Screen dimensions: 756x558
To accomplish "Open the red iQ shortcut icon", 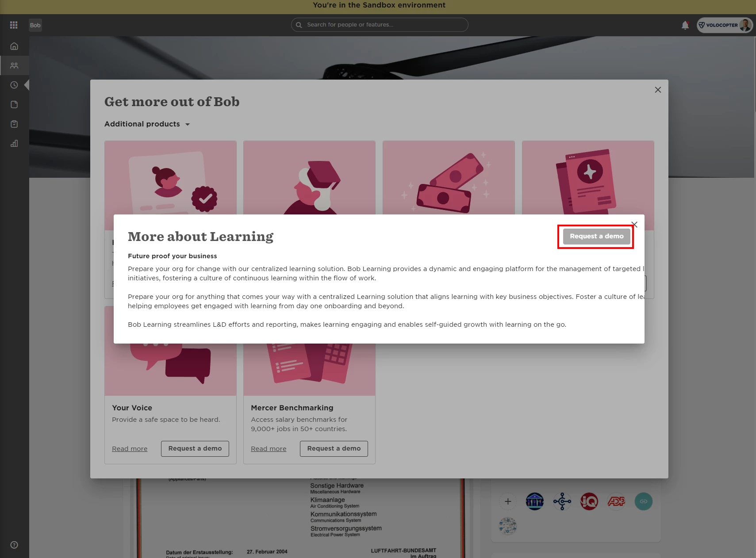I will pos(589,501).
